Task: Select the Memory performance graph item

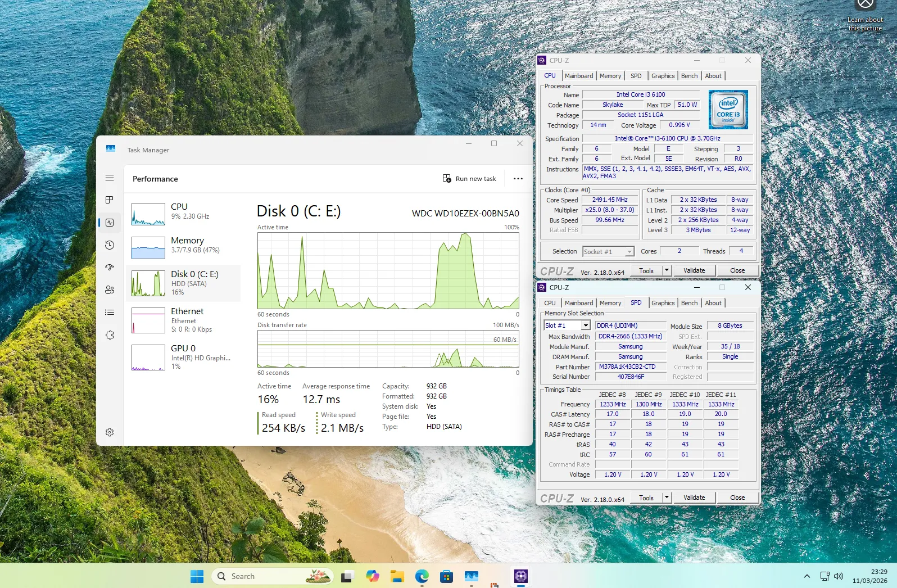Action: (185, 245)
